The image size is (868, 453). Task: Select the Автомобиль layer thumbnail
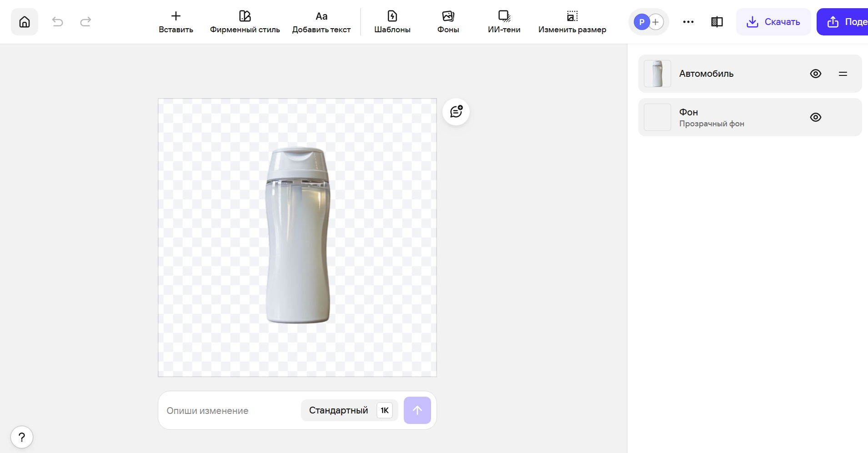pyautogui.click(x=657, y=74)
